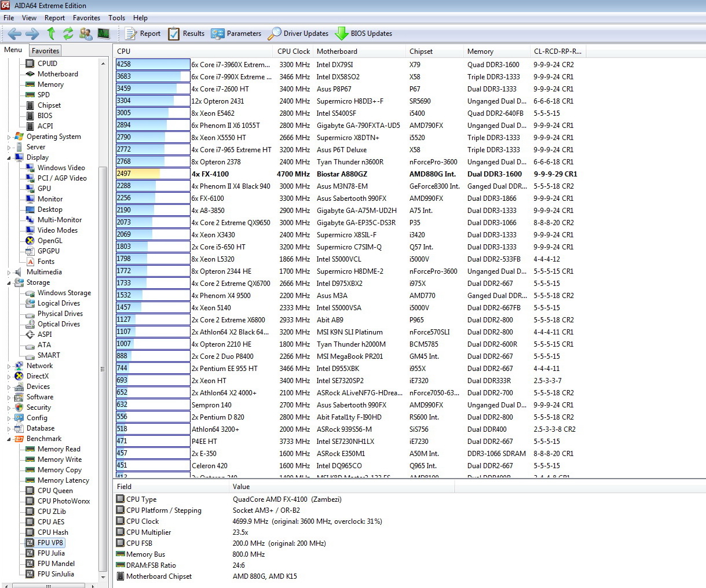Open PCI / AGP Video page
The height and width of the screenshot is (588, 706).
pyautogui.click(x=62, y=178)
